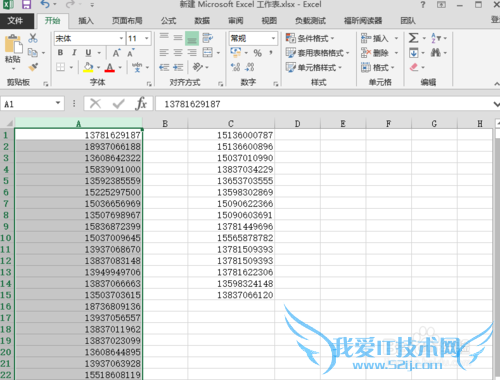500x380 pixels.
Task: Switch to the 公式 tab
Action: (x=168, y=21)
